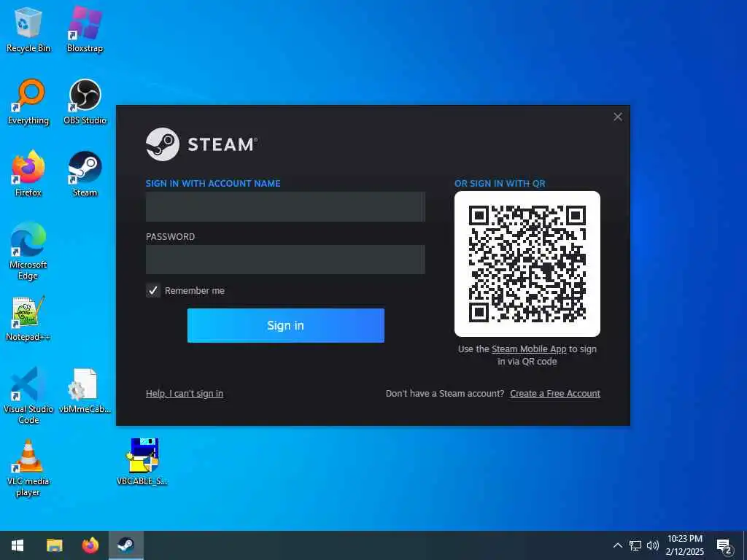Select the Visual Studio Code desktop icon

coord(28,395)
